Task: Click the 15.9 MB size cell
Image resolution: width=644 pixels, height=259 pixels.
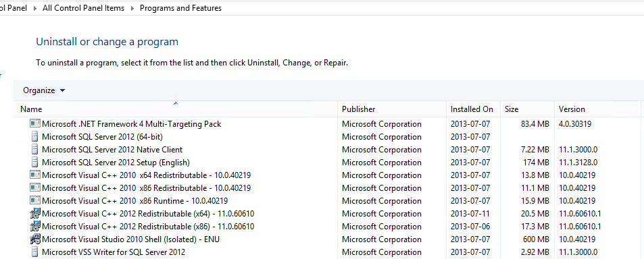Action: pos(535,201)
